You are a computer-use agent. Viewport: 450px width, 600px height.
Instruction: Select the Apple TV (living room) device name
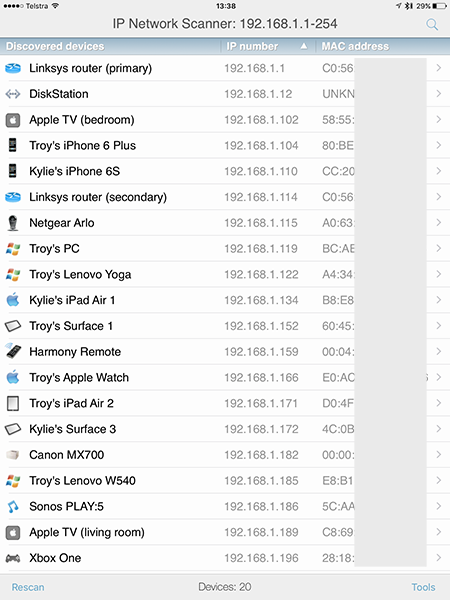point(87,532)
